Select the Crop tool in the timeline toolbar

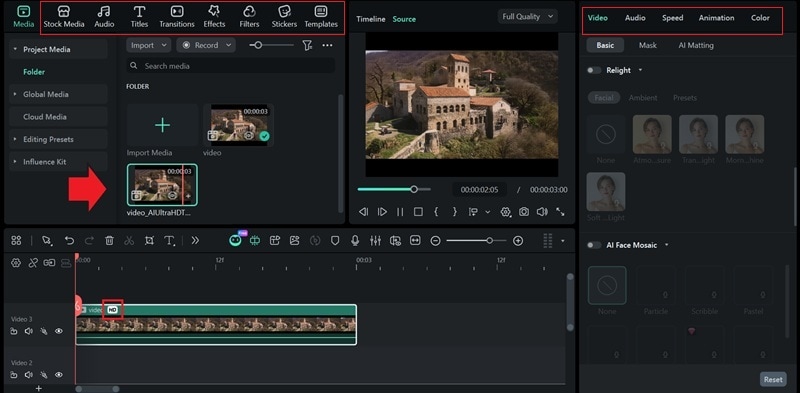click(149, 240)
